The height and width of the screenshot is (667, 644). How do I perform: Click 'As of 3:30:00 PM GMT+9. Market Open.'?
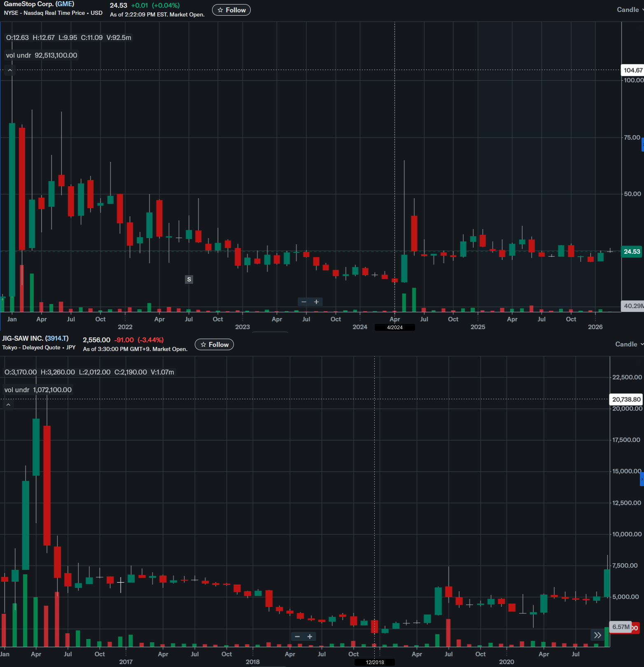pos(135,349)
